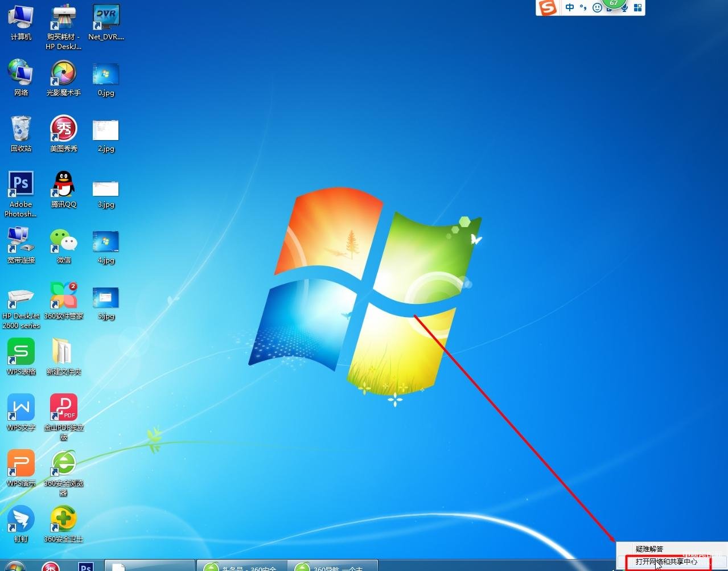This screenshot has height=571, width=728.
Task: Select the 5.jpg file on desktop
Action: (106, 303)
